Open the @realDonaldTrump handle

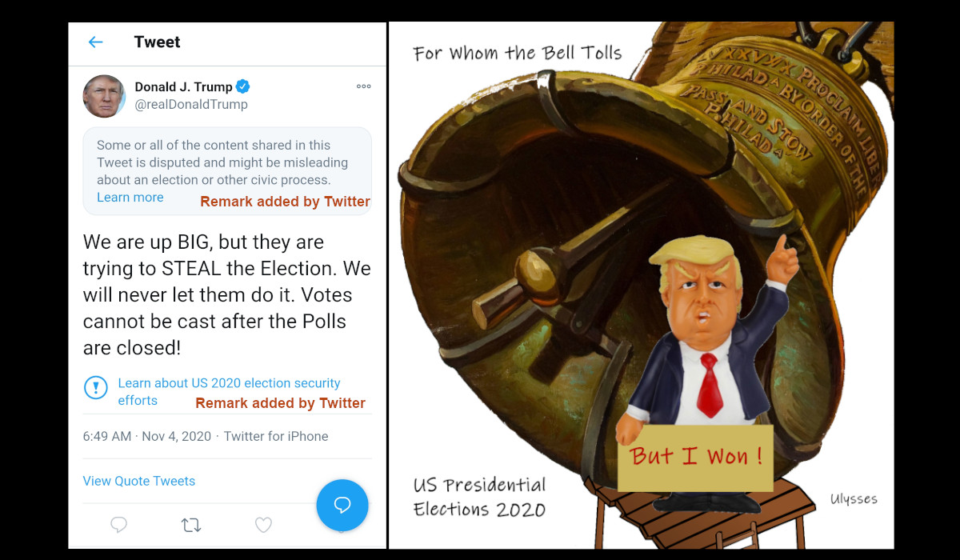191,105
